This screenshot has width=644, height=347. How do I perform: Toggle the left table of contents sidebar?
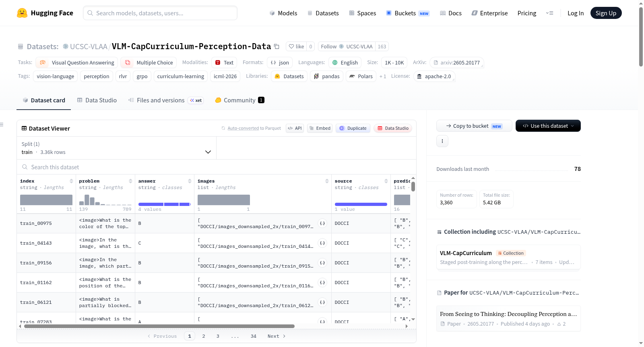point(2,125)
